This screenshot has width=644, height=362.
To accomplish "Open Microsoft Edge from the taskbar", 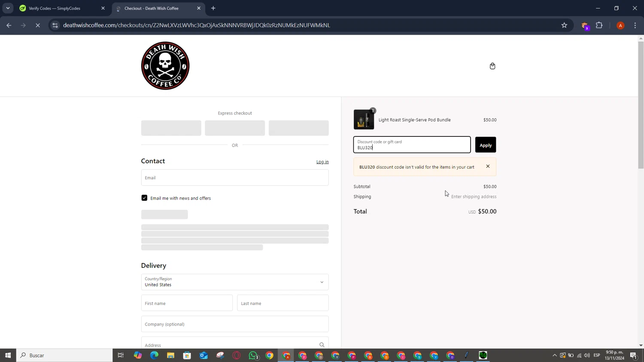I will [x=154, y=355].
